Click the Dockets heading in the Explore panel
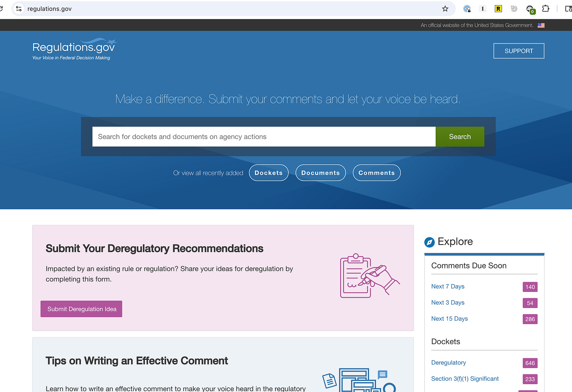 445,341
